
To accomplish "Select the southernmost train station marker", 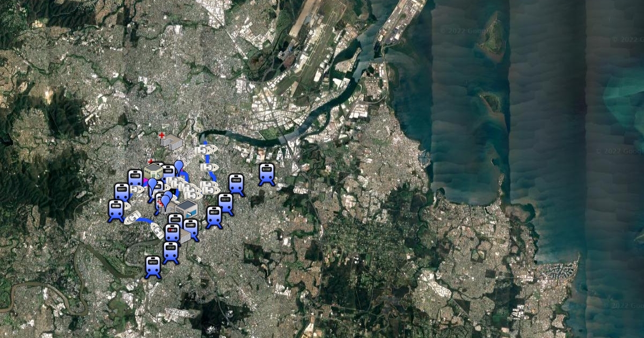I will [153, 267].
